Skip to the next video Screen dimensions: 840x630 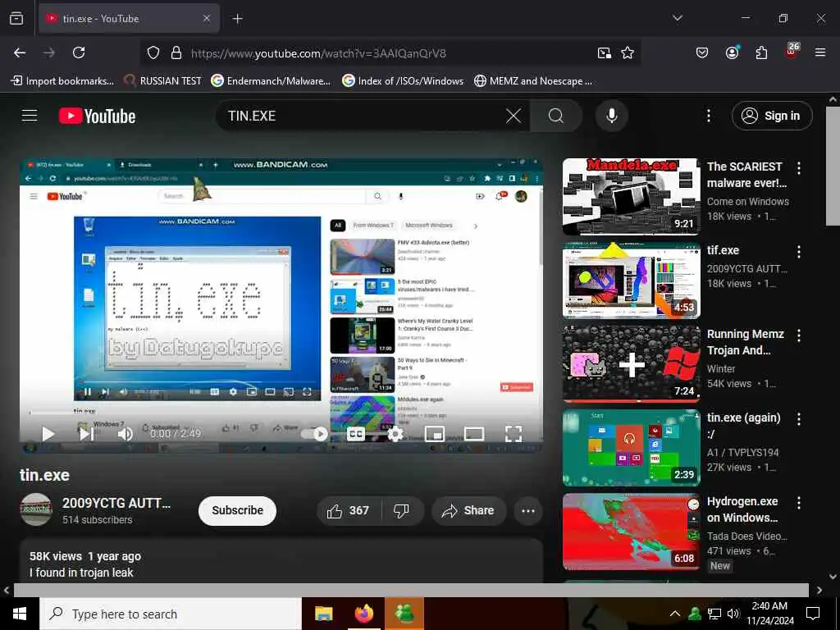coord(87,433)
